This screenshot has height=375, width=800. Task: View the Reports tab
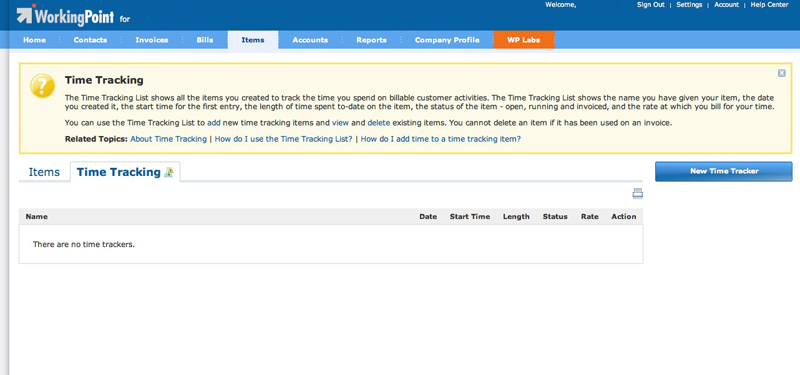[371, 40]
